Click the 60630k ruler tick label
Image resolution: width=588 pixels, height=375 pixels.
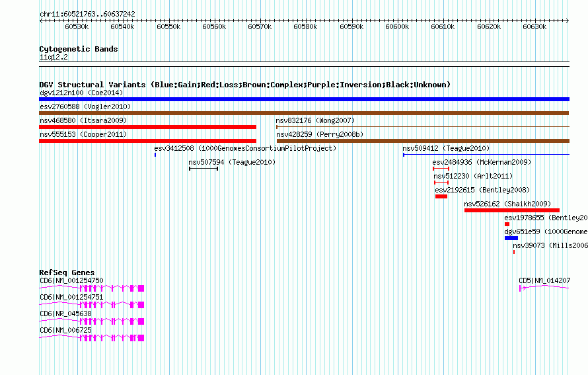tap(534, 26)
